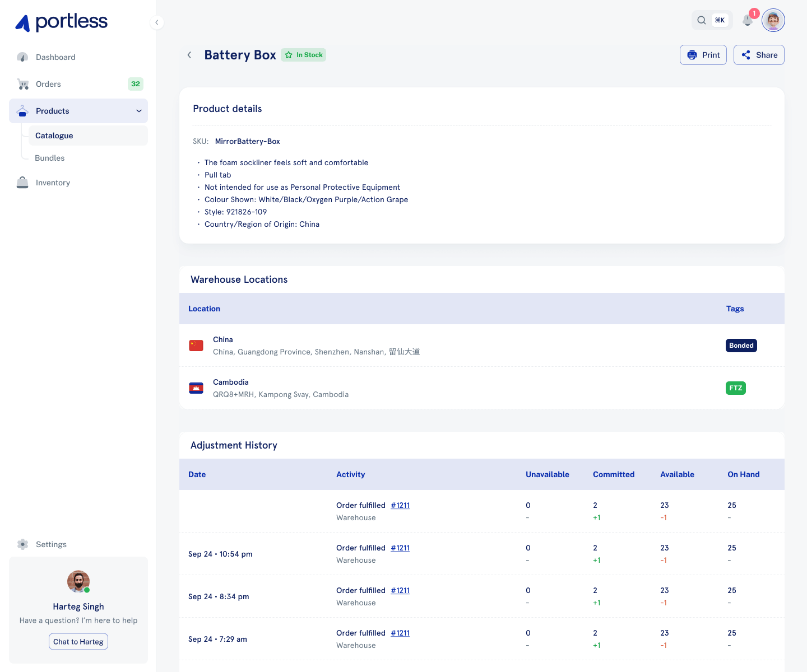This screenshot has height=672, width=807.
Task: Click Style: 921826-109 bullet text
Action: coord(235,212)
